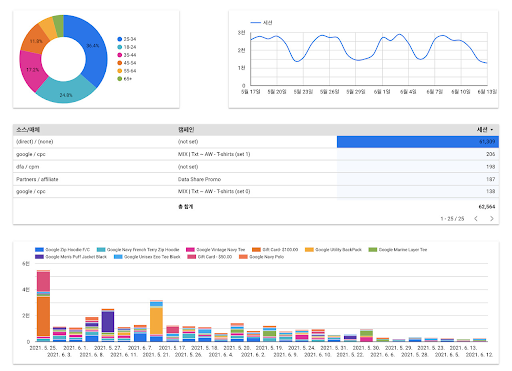Click the 25-34 legend dot in donut chart
The image size is (512, 371).
click(120, 39)
